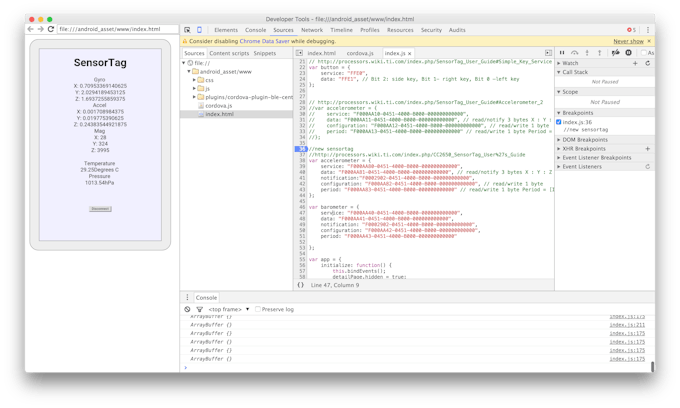Reload the page with refresh icon
The image size is (680, 408).
pyautogui.click(x=51, y=29)
